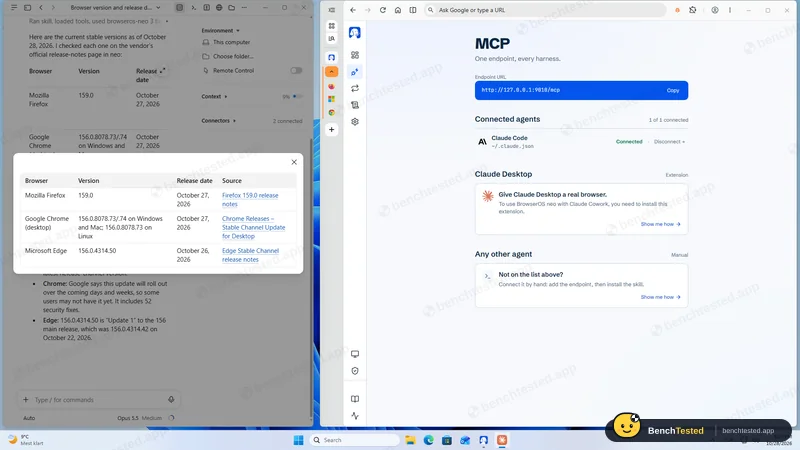Focus the Type / for commands input
Screen dimensions: 800x450
tap(98, 399)
